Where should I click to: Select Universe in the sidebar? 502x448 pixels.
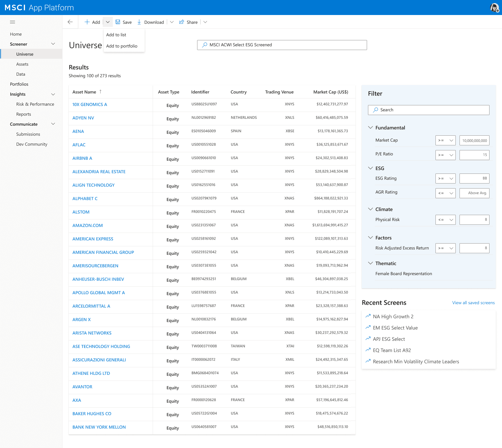coord(31,54)
